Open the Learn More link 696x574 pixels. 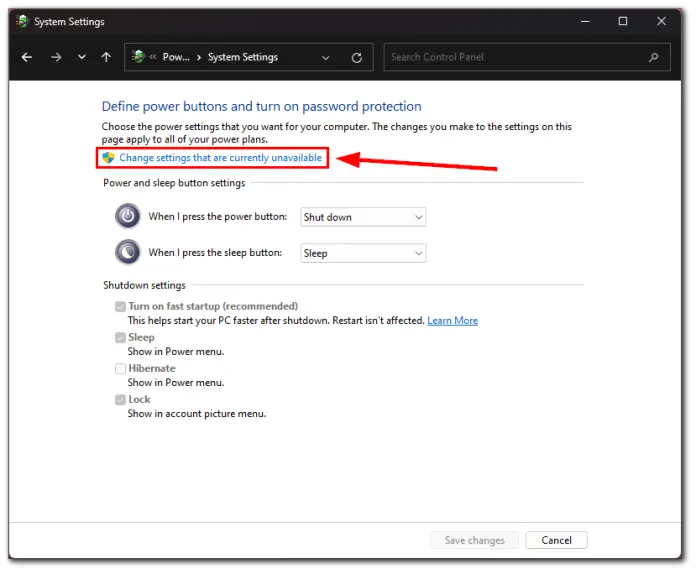[452, 321]
